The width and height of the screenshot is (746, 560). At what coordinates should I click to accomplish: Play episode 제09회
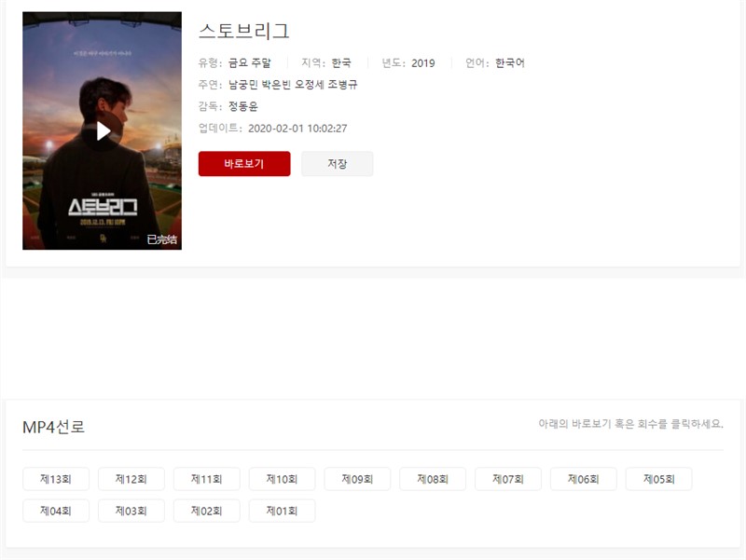[x=357, y=479]
